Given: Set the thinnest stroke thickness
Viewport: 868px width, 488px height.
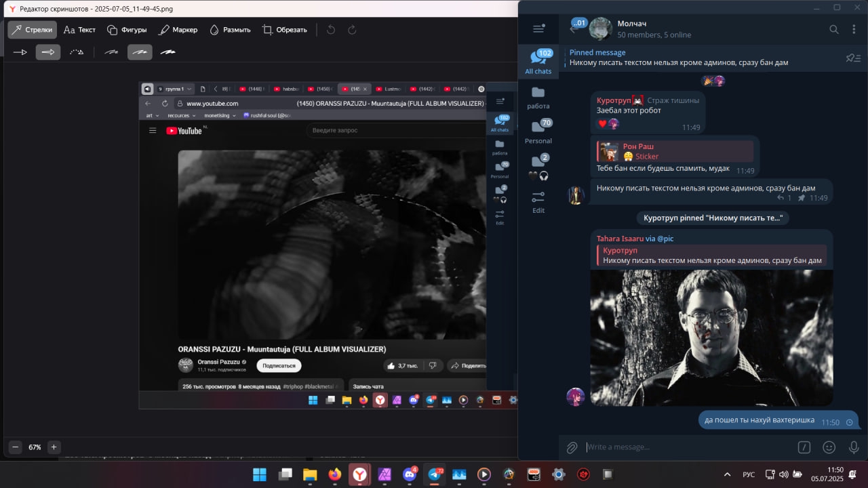Looking at the screenshot, I should tap(111, 52).
